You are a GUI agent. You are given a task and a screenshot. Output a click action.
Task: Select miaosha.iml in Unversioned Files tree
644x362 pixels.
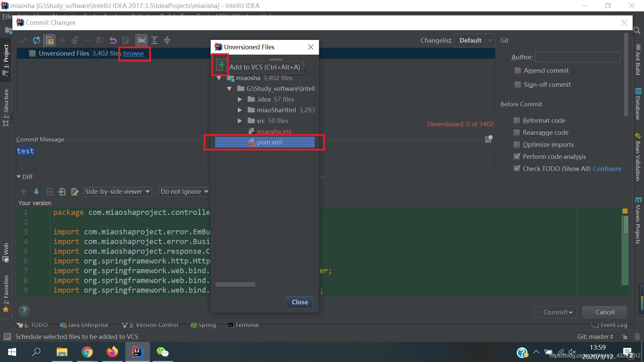(270, 131)
